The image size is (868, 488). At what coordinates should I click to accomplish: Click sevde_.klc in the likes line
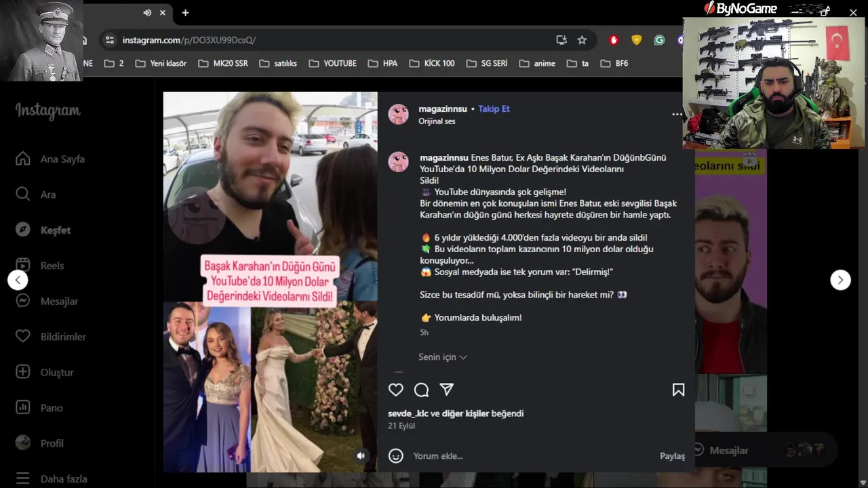pyautogui.click(x=408, y=413)
